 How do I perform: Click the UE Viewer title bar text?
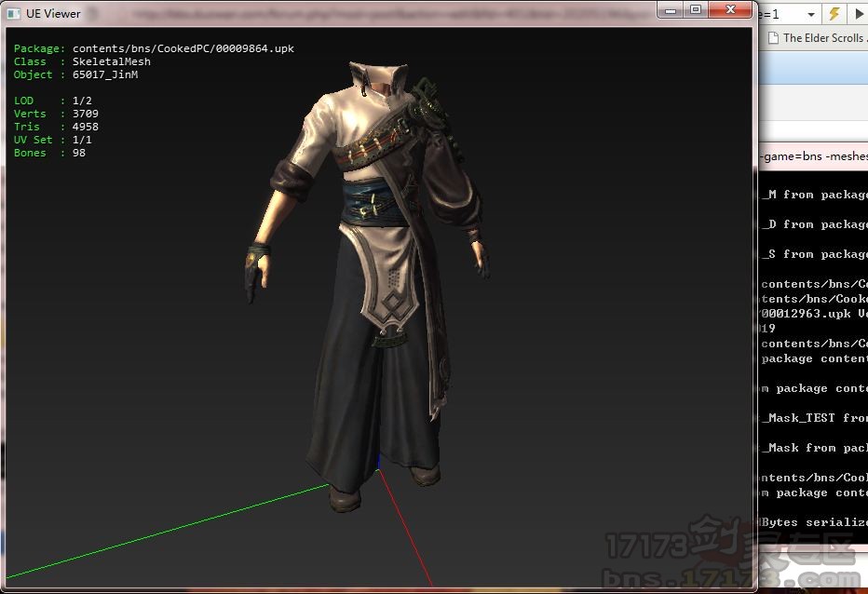[53, 14]
